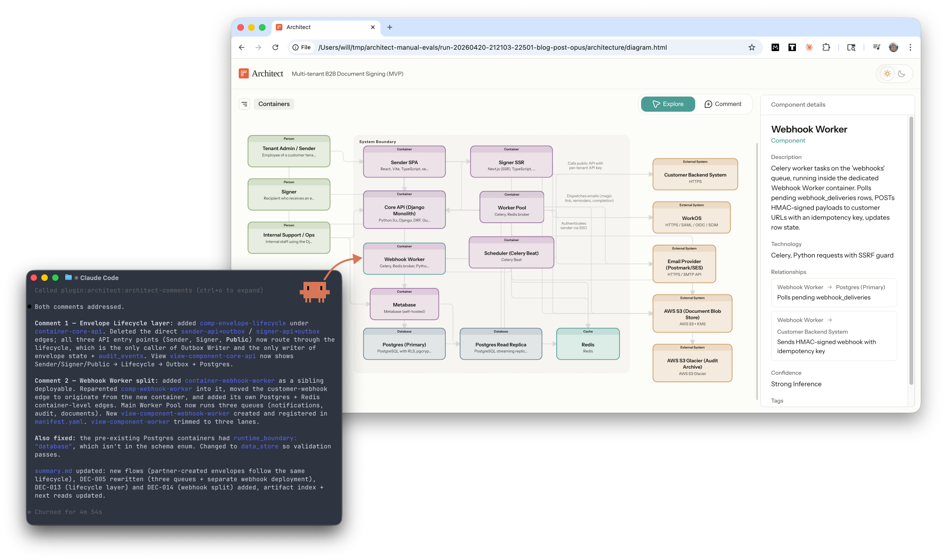Open new browser tab

pos(390,27)
